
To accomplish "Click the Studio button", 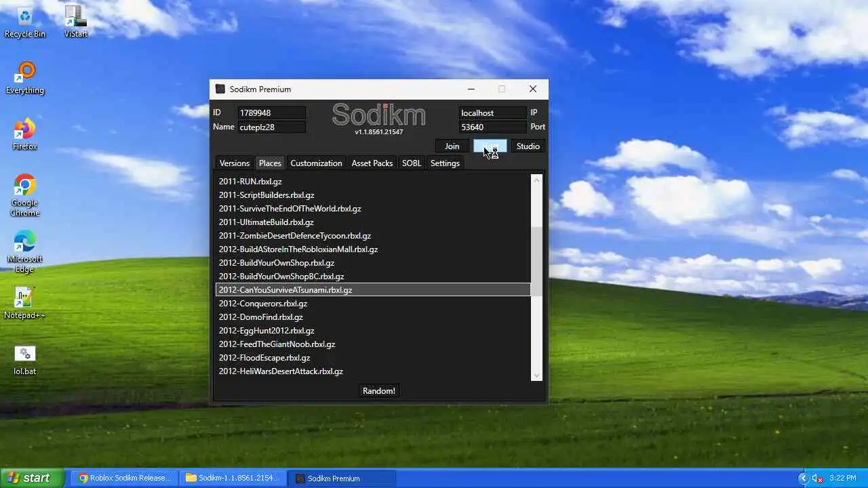I will [528, 146].
